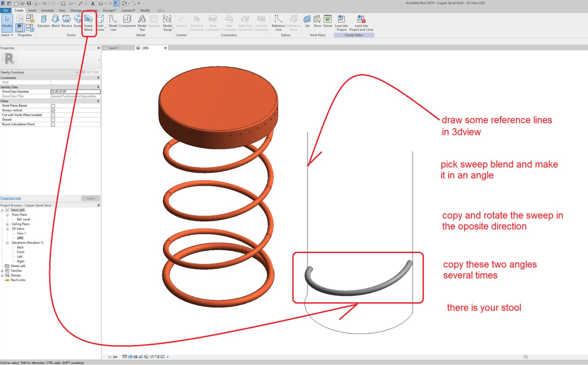The width and height of the screenshot is (588, 365).
Task: Select the Extrusion tool in Forms panel
Action: 44,21
